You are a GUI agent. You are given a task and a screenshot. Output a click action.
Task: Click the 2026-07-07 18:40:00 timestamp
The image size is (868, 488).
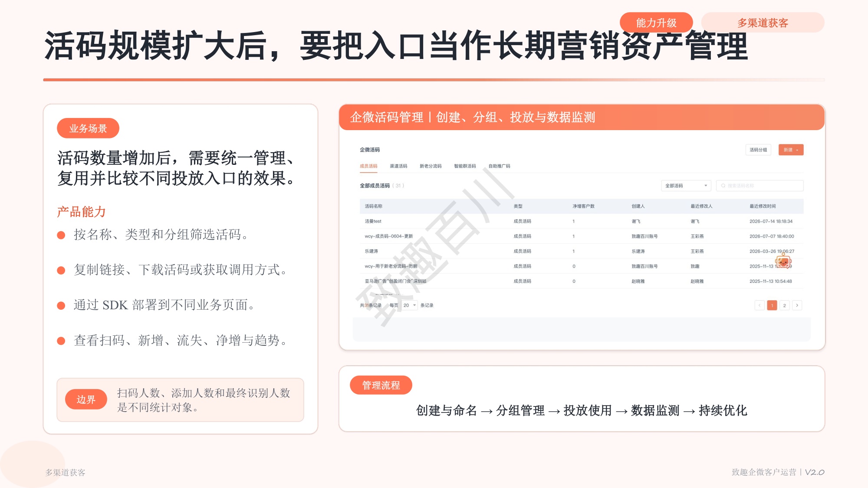click(772, 236)
